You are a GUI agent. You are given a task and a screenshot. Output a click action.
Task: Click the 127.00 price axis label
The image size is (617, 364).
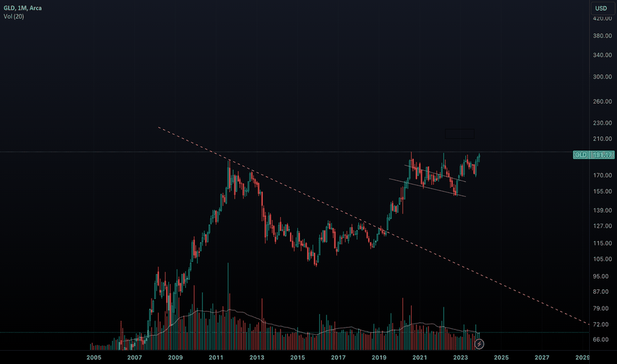pyautogui.click(x=602, y=226)
